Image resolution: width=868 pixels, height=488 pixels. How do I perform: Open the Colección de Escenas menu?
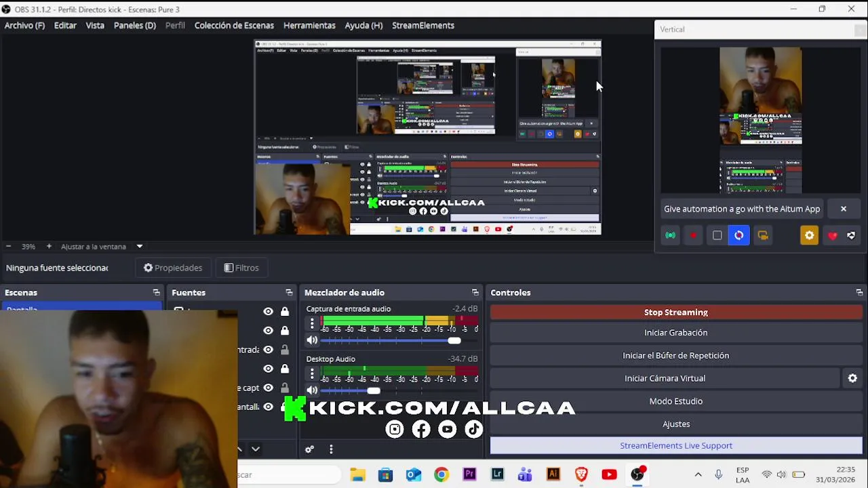point(234,25)
